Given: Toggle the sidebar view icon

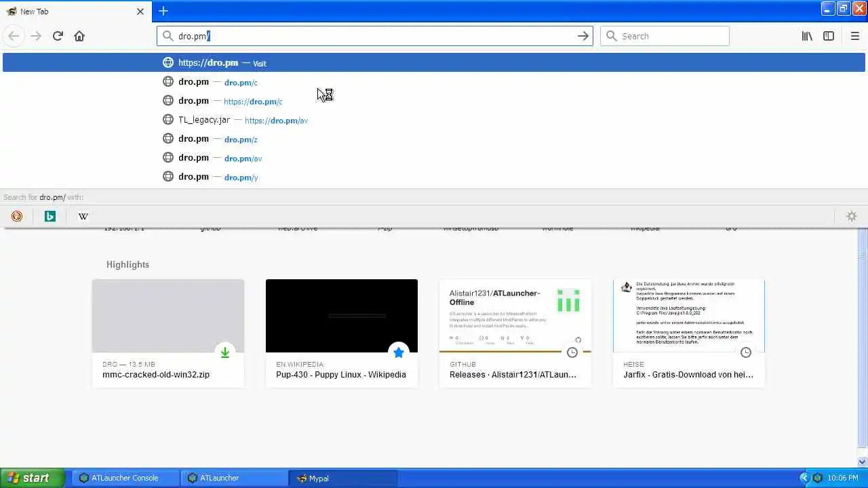Looking at the screenshot, I should pyautogui.click(x=829, y=36).
